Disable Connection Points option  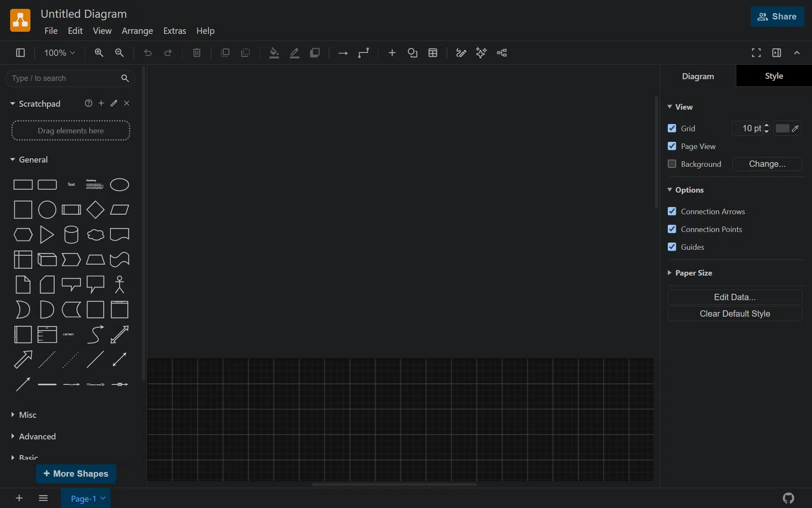(672, 229)
